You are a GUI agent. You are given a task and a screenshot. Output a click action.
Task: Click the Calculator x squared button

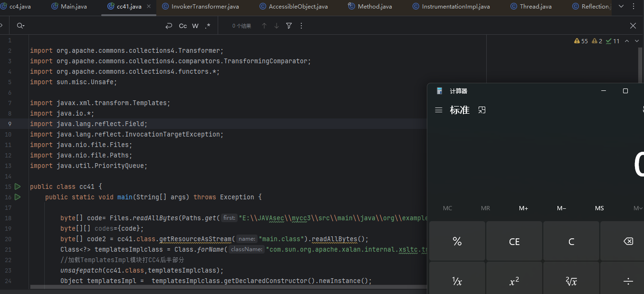[514, 278]
